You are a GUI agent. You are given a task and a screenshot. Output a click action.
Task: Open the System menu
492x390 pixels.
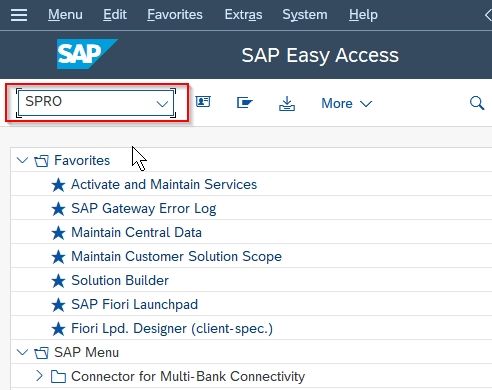coord(305,15)
